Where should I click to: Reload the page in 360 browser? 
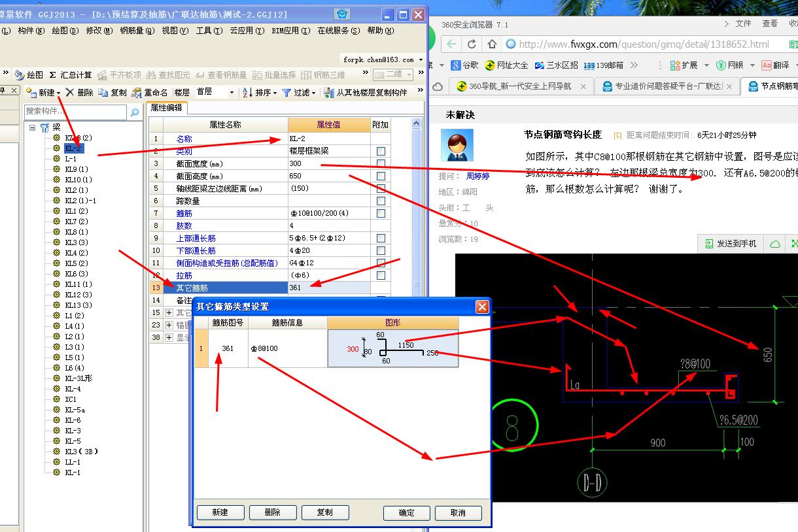pos(472,44)
